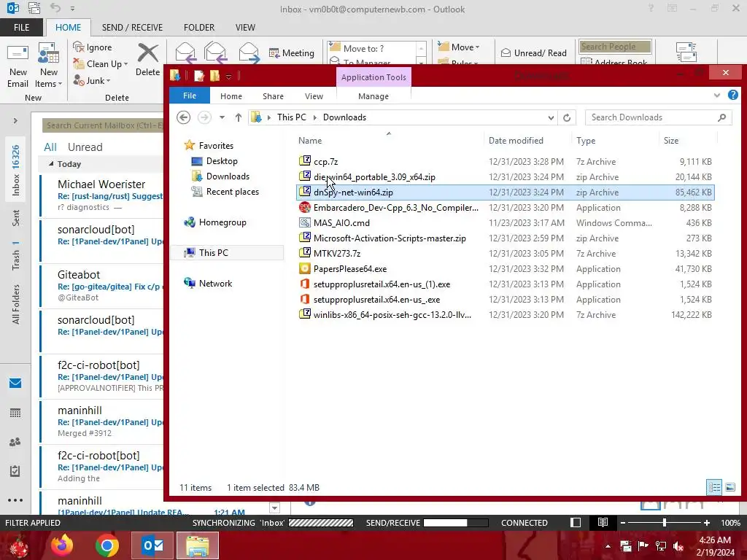The image size is (747, 560).
Task: Open the Clean Up dropdown in Outlook
Action: click(101, 64)
